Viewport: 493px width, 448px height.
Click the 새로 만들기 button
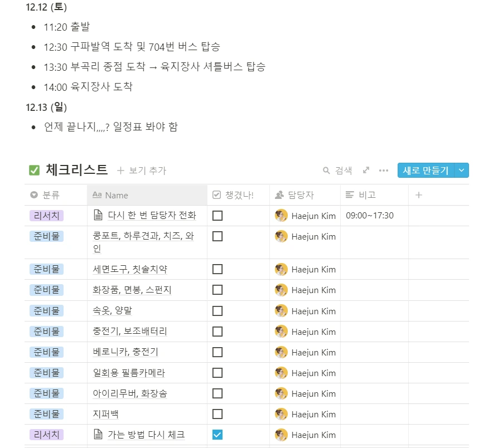426,171
